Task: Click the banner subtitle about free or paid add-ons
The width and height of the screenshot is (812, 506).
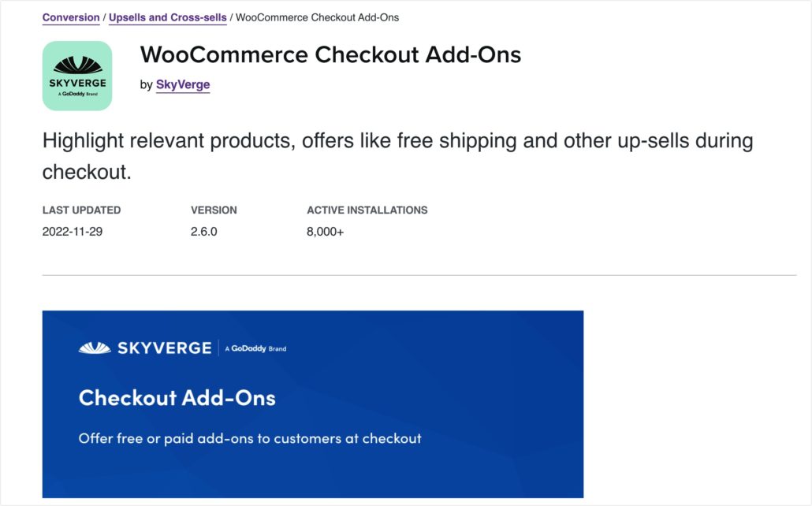Action: [250, 438]
